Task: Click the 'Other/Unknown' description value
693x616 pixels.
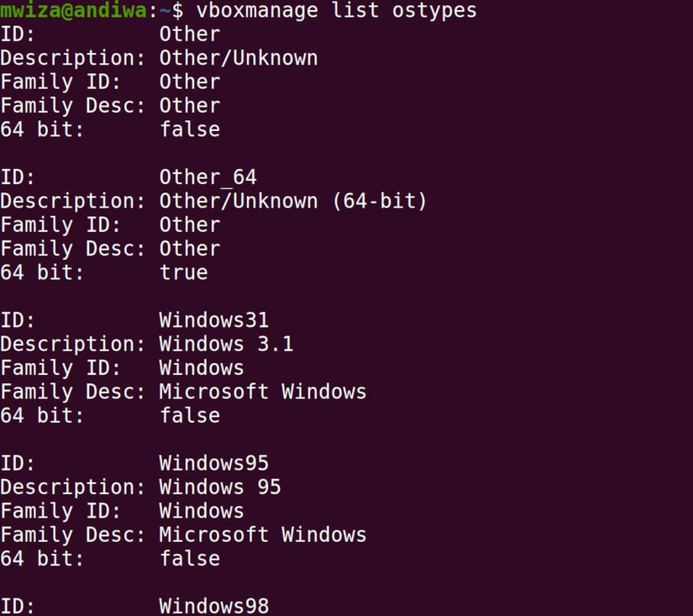Action: [x=239, y=58]
